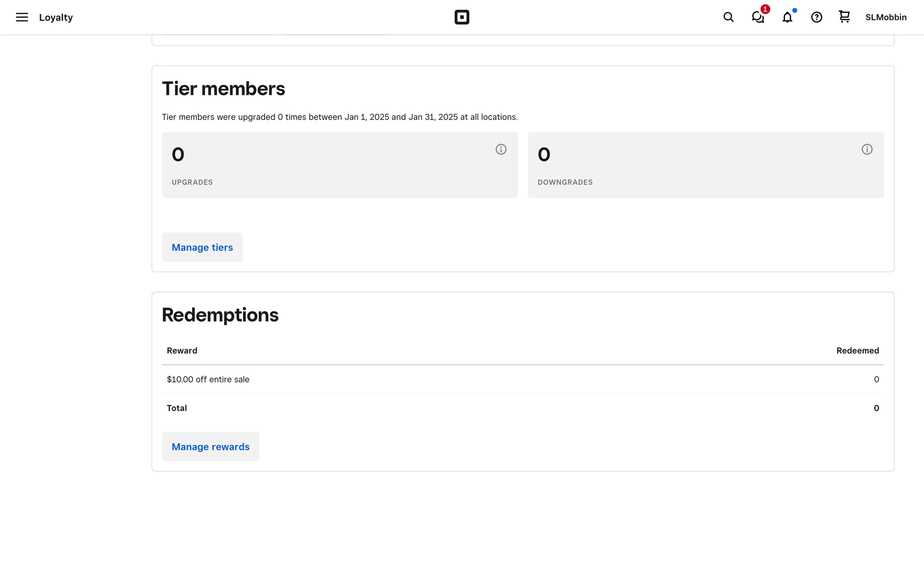Image resolution: width=924 pixels, height=578 pixels.
Task: Show info for Downgrades card
Action: 867,149
